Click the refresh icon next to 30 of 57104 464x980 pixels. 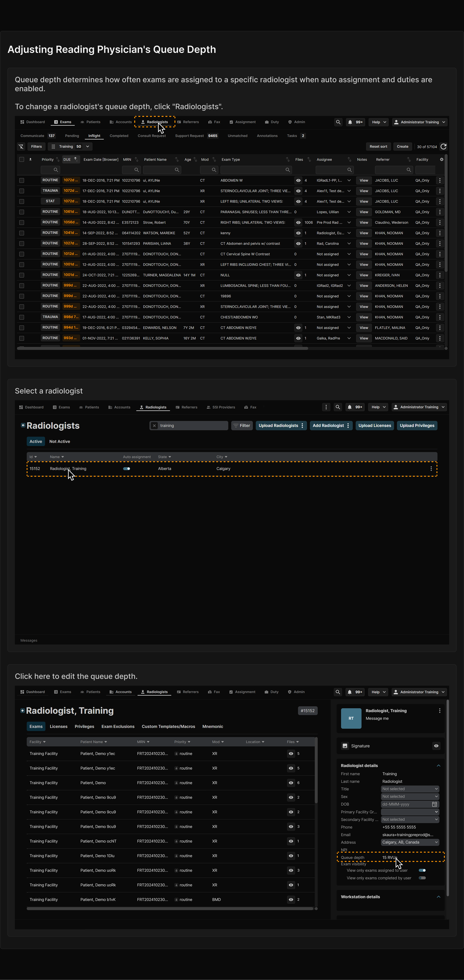443,147
